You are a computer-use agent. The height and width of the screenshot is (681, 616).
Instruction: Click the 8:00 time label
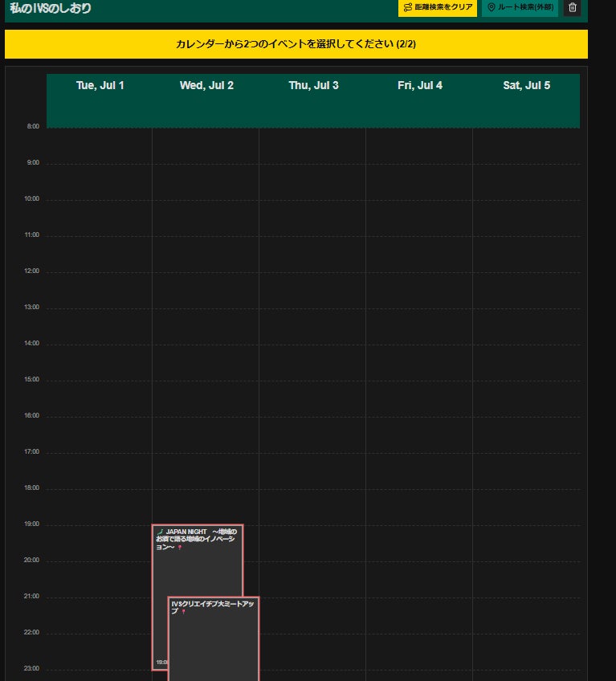33,126
